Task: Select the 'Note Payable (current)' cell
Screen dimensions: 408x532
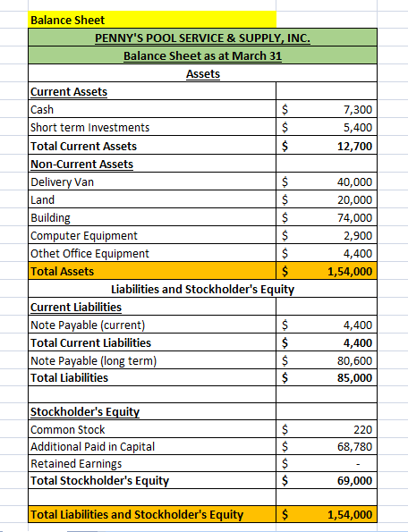Action: pos(152,325)
